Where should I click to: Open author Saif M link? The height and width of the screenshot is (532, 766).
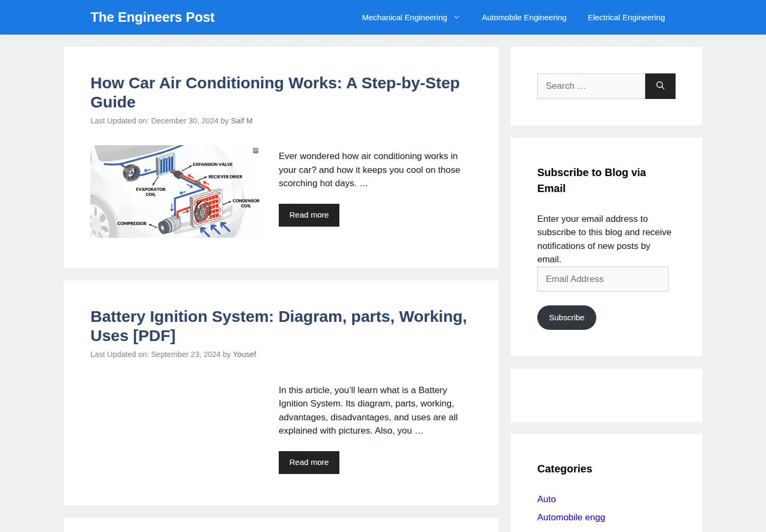point(242,121)
